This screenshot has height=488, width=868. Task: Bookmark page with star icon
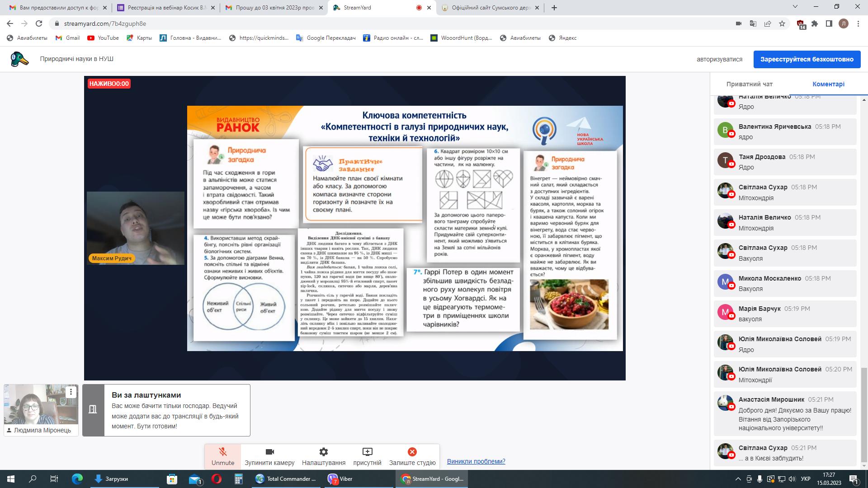782,23
